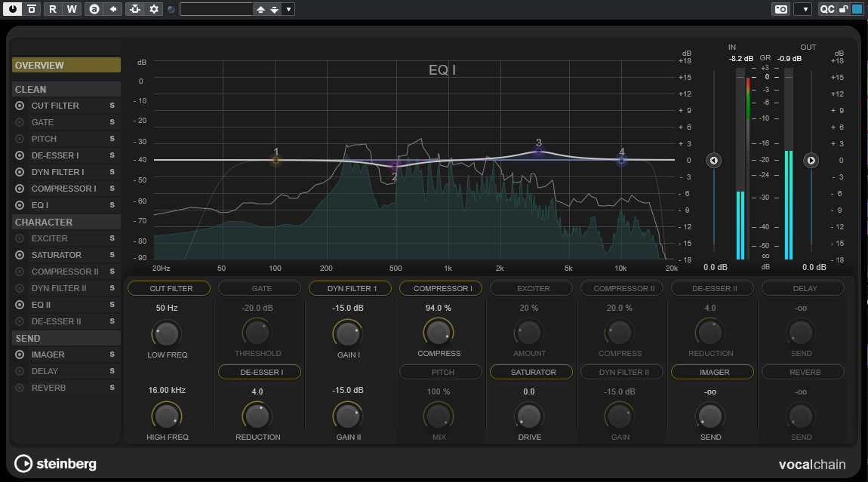Load next preset with down arrow

tap(274, 9)
